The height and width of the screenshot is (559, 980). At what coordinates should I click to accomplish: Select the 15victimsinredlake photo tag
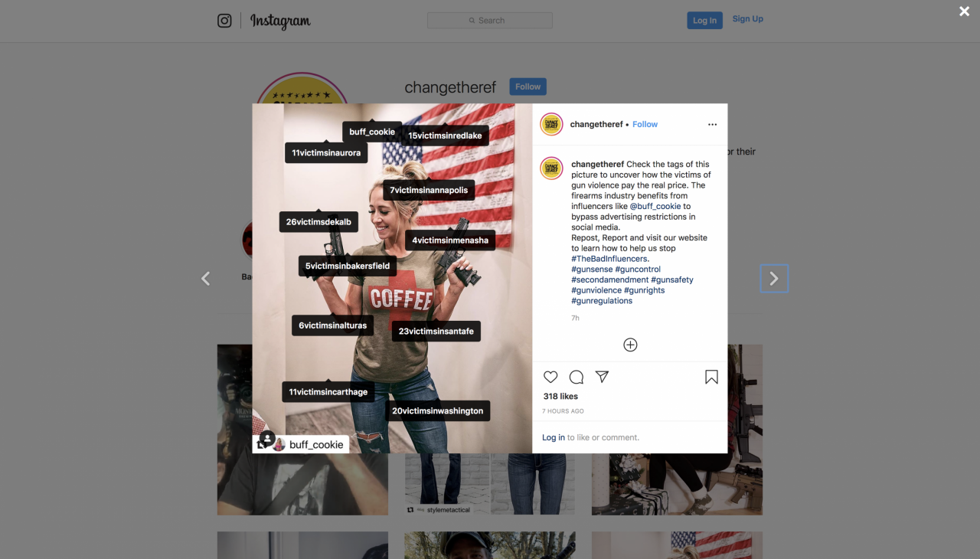(x=445, y=136)
